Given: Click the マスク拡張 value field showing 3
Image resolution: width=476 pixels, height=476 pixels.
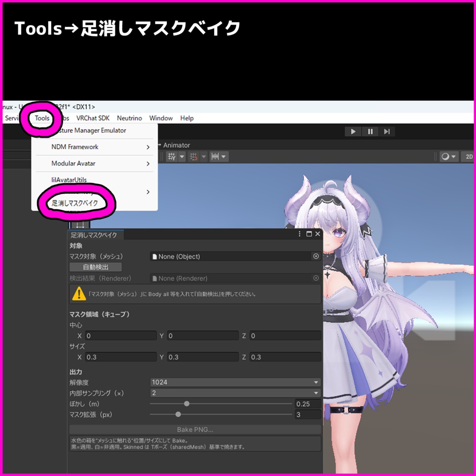Looking at the screenshot, I should tap(308, 415).
